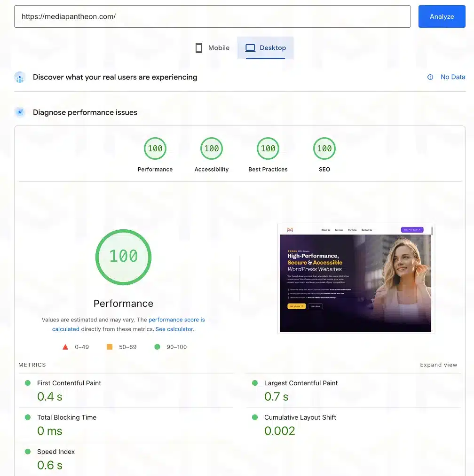Viewport: 474px width, 476px height.
Task: Click the orange square 50–89 legend icon
Action: (110, 347)
